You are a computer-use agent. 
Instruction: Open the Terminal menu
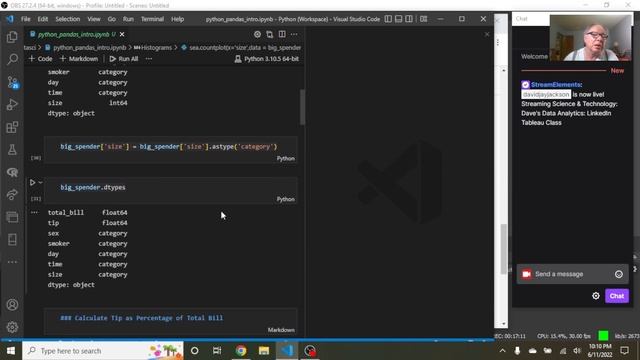click(152, 19)
